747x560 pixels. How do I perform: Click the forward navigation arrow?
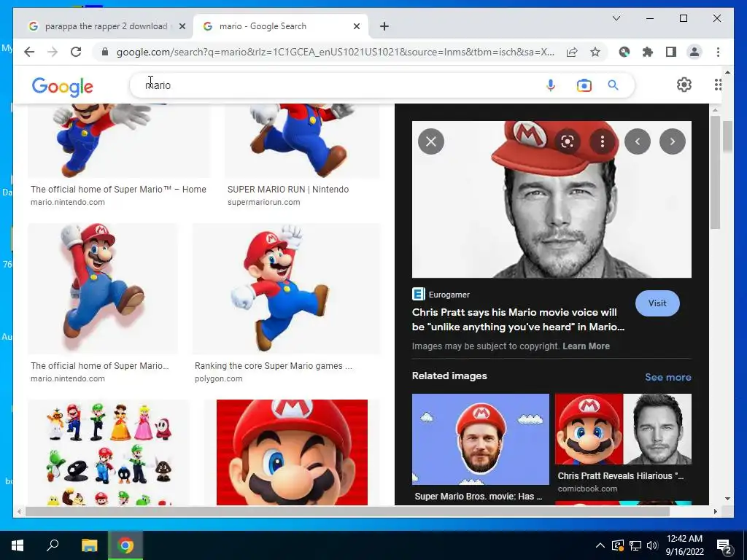[53, 52]
